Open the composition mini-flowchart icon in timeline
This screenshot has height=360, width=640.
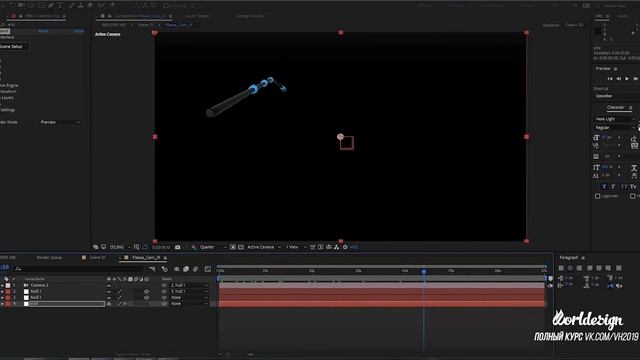152,269
